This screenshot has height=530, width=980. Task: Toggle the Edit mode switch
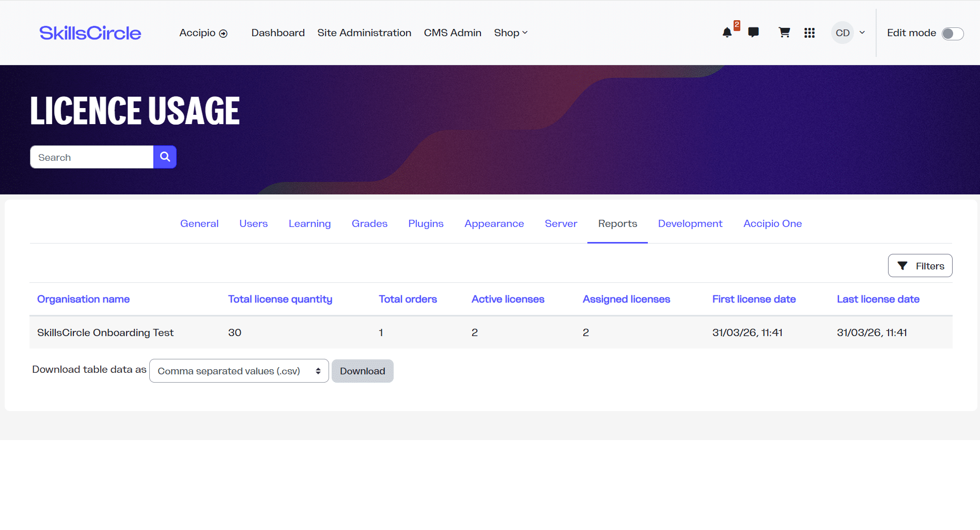(952, 34)
